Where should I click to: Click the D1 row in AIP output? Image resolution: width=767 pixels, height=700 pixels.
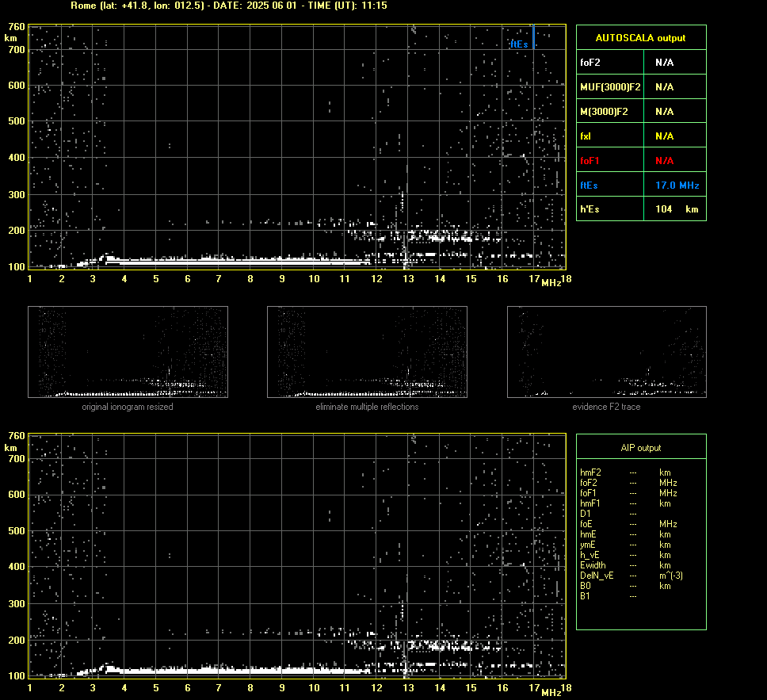point(609,514)
